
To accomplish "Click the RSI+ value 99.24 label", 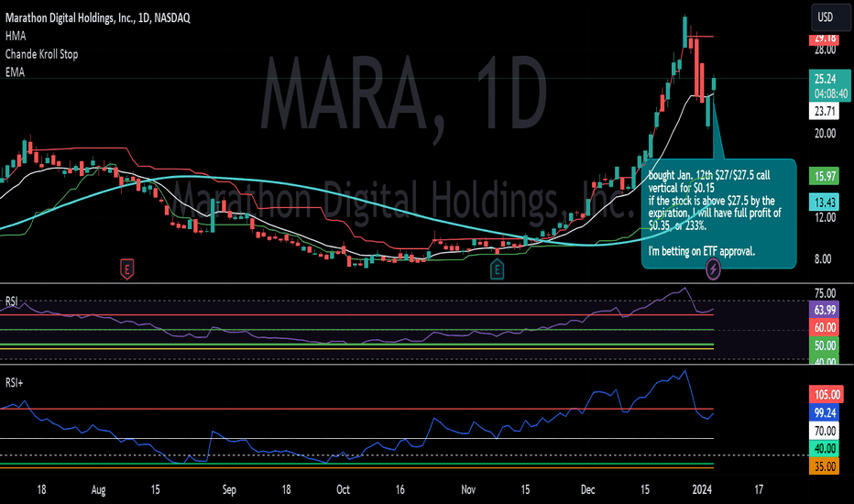I will coord(824,413).
